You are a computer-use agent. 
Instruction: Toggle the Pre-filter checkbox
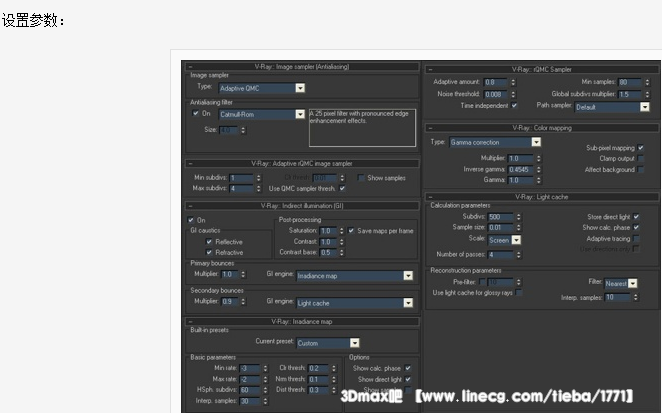[x=482, y=282]
